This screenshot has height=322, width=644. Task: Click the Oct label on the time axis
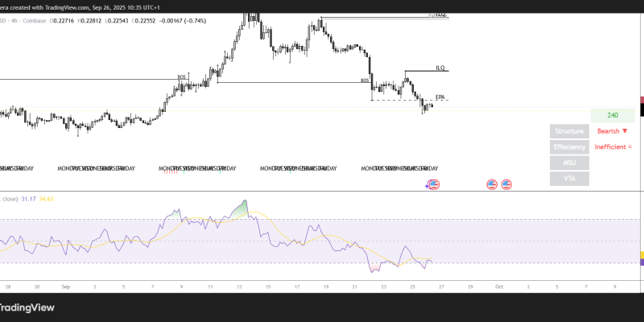click(x=499, y=286)
